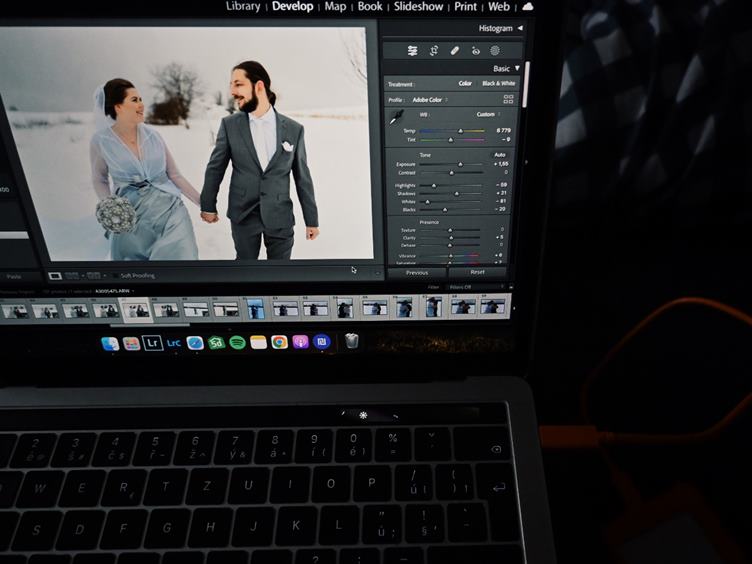The width and height of the screenshot is (752, 564).
Task: Click the Texture slider handle
Action: pyautogui.click(x=450, y=230)
